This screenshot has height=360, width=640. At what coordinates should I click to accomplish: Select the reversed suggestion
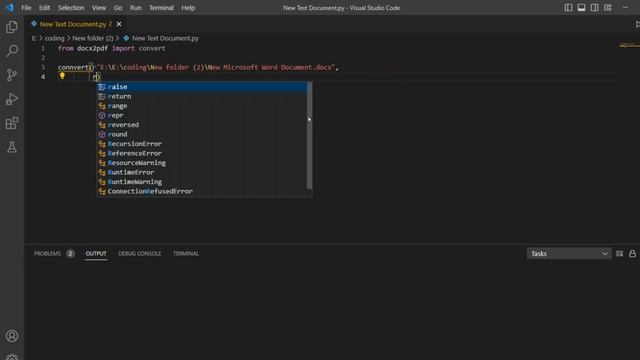click(202, 124)
